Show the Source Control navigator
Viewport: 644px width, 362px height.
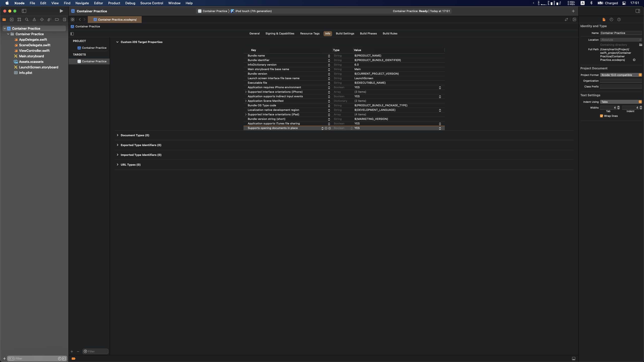pos(12,20)
